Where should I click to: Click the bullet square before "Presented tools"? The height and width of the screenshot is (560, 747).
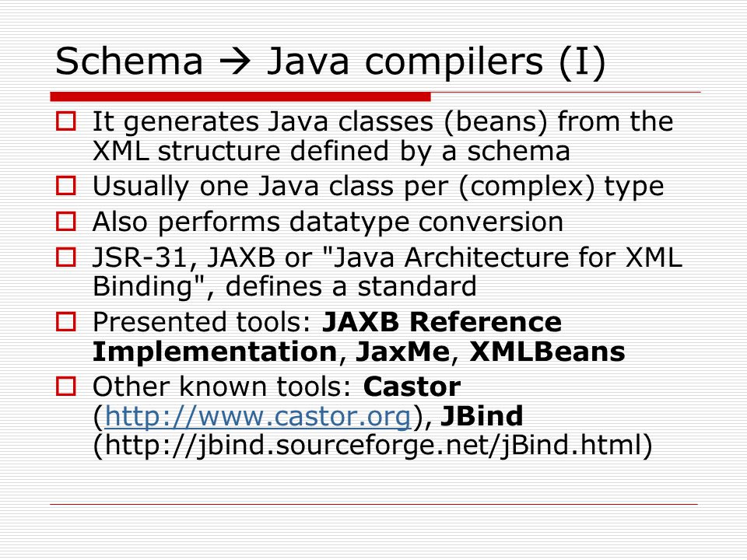point(65,322)
